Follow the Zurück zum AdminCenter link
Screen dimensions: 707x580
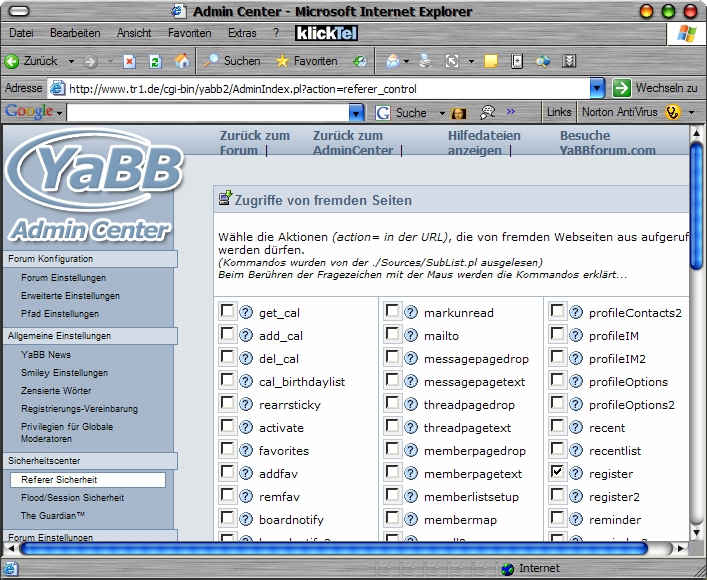(352, 143)
